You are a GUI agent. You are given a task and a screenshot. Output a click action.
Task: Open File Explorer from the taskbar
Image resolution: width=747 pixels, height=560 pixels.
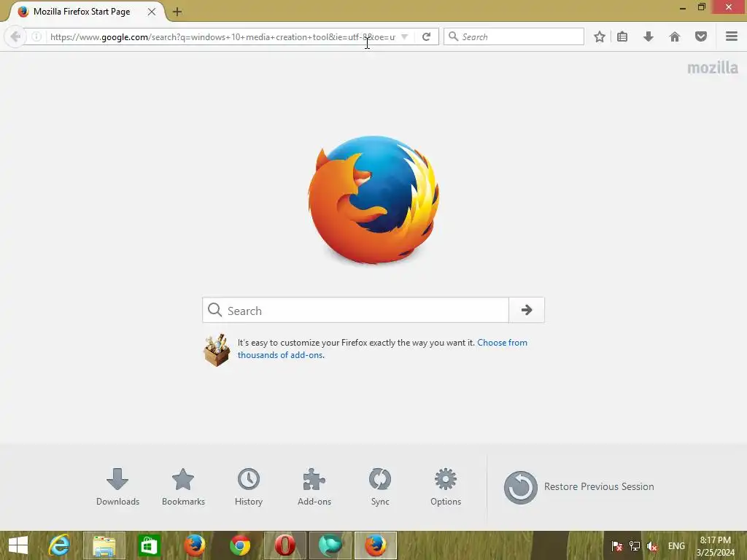click(104, 545)
